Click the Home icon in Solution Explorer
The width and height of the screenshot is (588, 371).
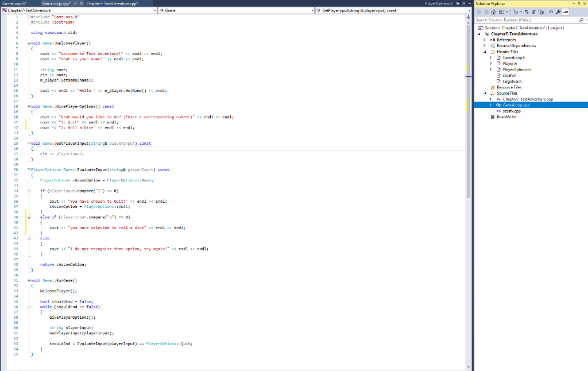click(x=494, y=12)
